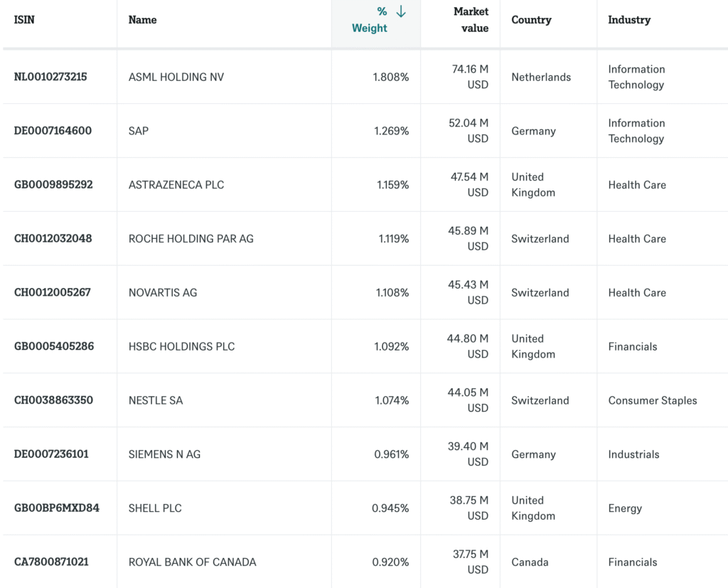Click the ISIN column header

tap(24, 20)
